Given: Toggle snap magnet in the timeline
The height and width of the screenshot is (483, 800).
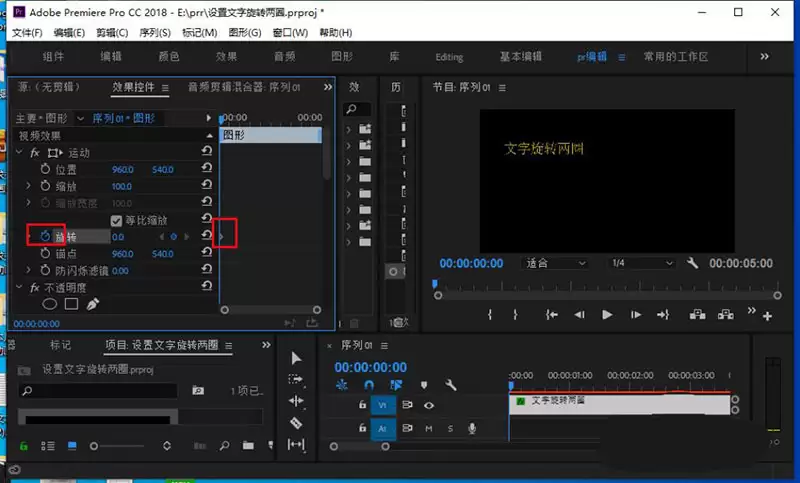Looking at the screenshot, I should (369, 385).
